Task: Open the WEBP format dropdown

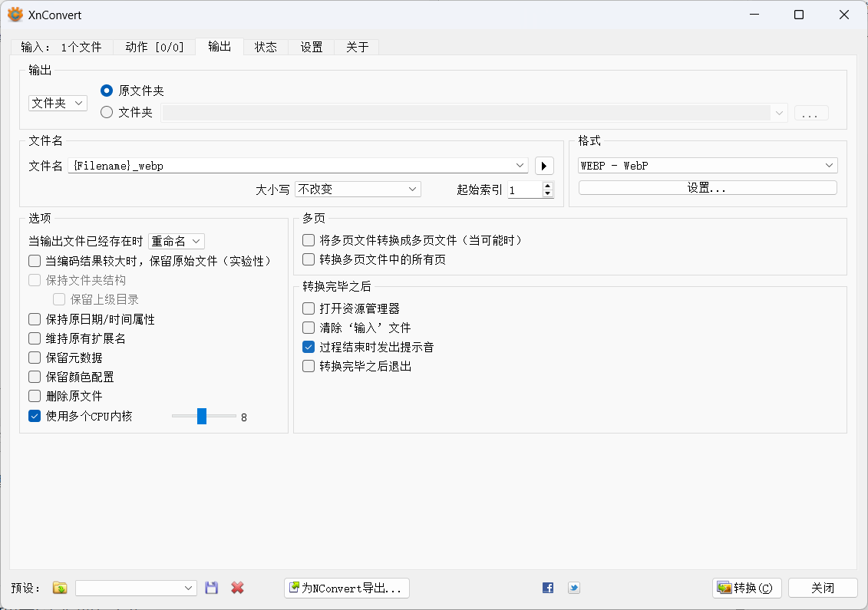Action: tap(708, 166)
